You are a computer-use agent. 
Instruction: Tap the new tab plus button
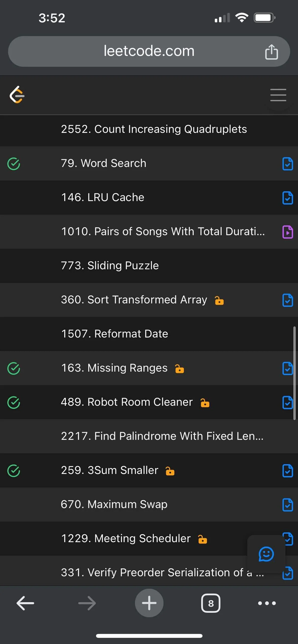[149, 603]
